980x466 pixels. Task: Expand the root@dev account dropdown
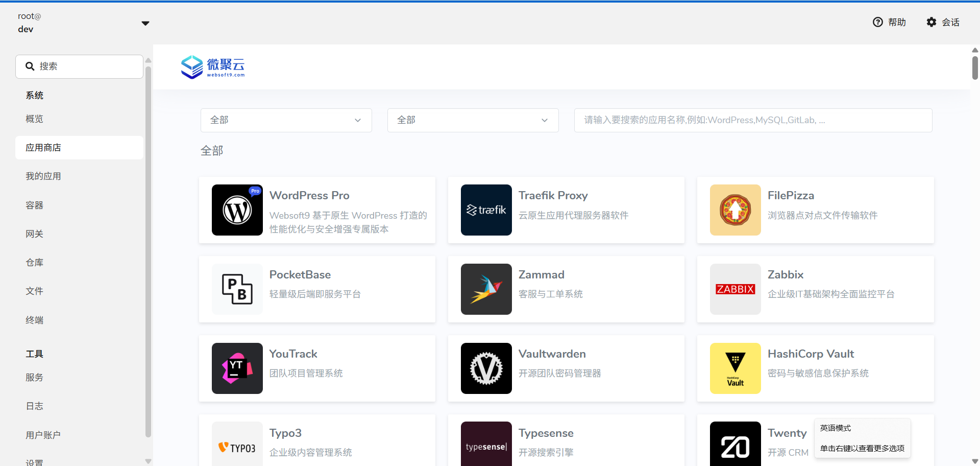click(x=145, y=23)
